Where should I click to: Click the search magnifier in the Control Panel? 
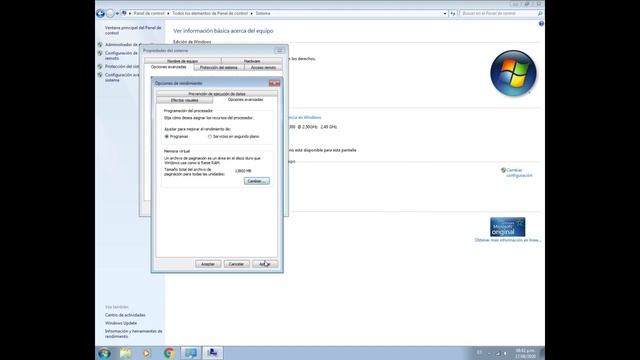(540, 13)
